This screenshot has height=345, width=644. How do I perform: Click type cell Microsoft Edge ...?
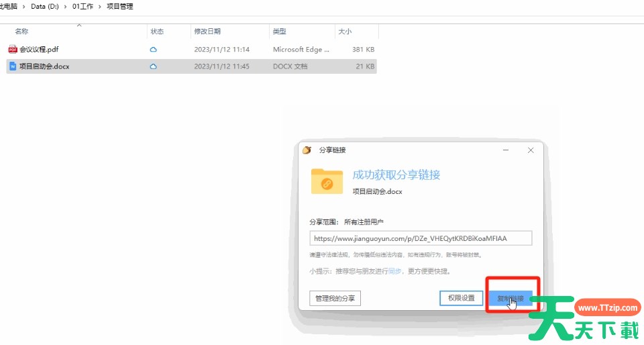coord(301,49)
